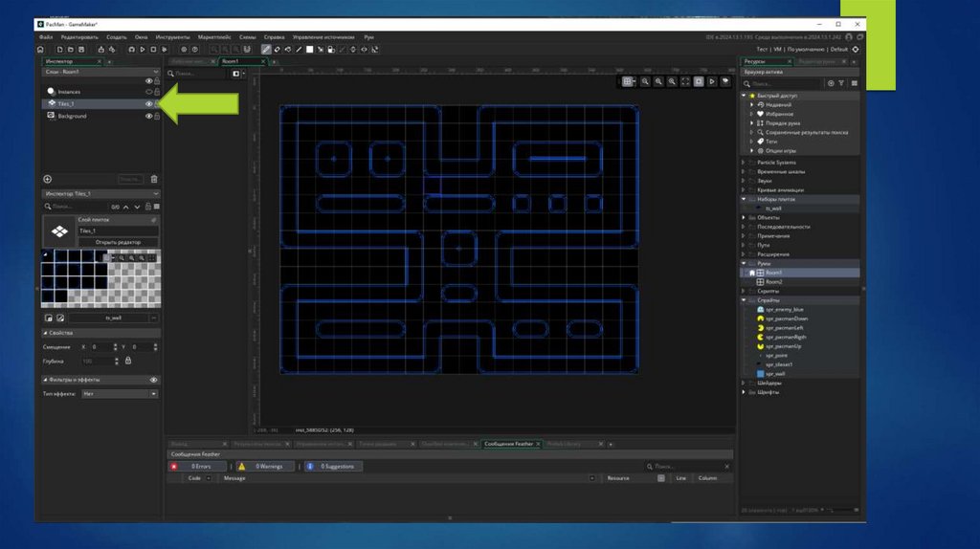Run the game with the Play button
Image resolution: width=980 pixels, height=549 pixels.
pos(142,49)
